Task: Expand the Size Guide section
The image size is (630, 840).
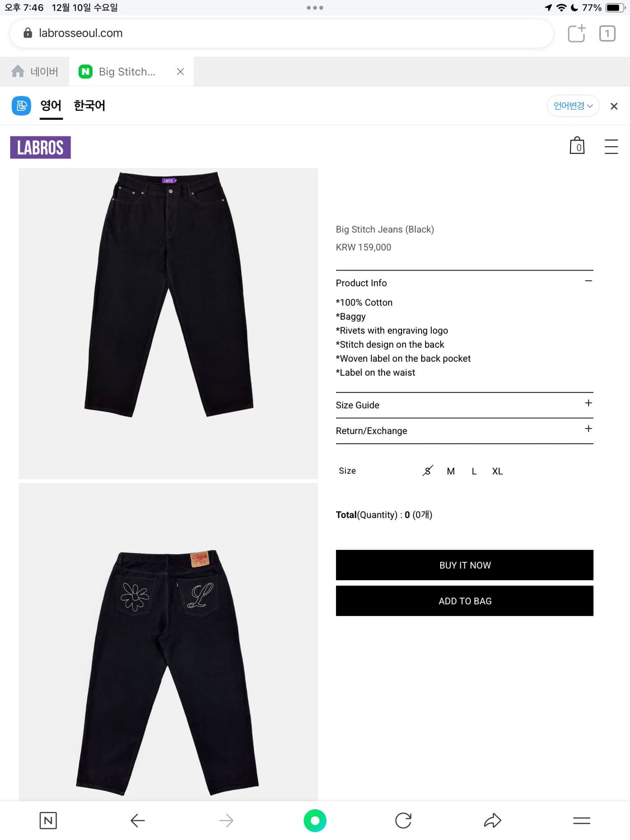Action: pos(464,405)
